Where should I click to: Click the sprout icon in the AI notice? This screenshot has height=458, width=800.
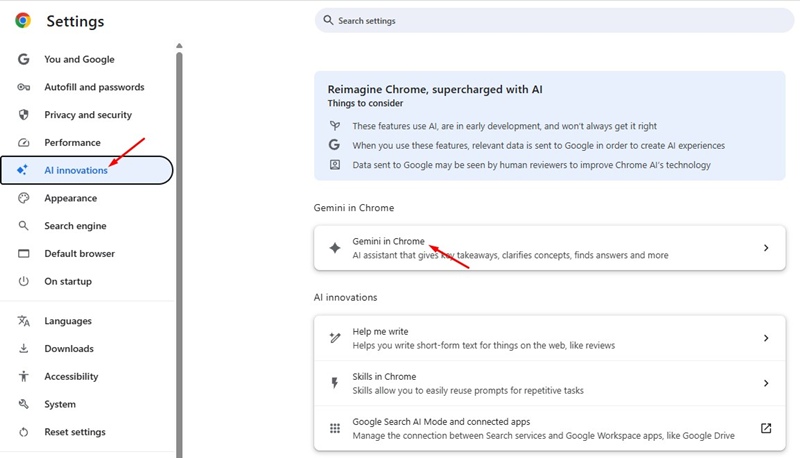335,125
